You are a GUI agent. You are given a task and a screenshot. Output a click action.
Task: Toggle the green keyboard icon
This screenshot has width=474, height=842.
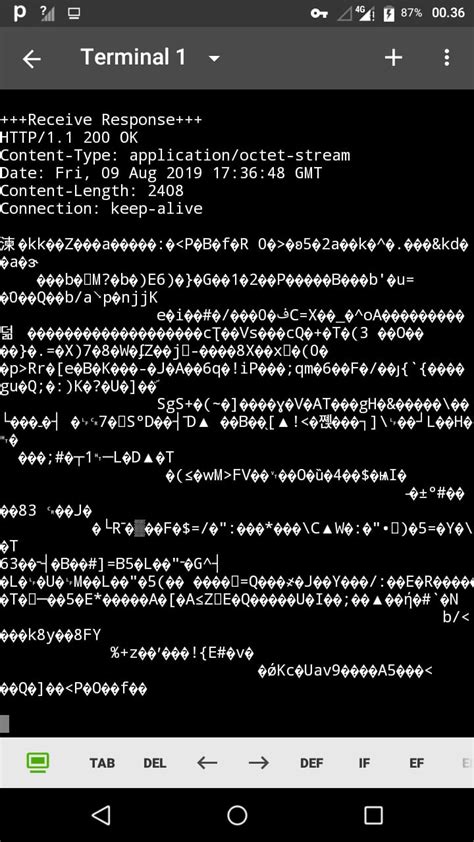pyautogui.click(x=38, y=763)
